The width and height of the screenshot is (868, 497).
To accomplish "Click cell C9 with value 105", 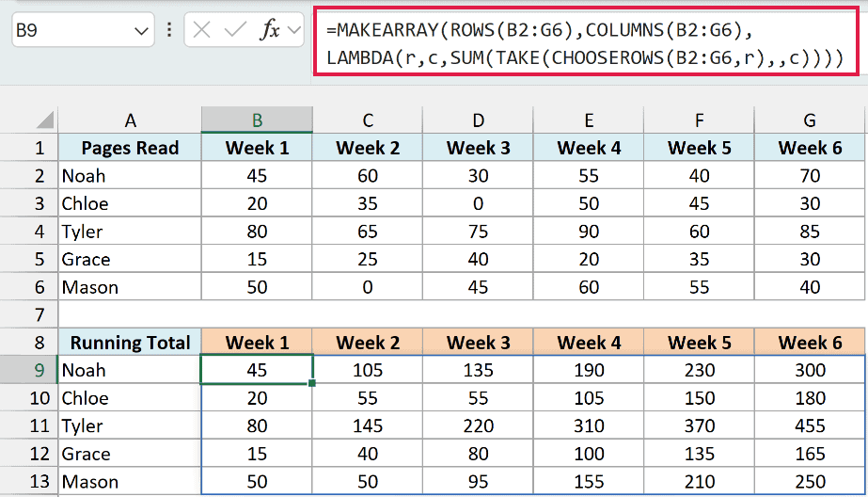I will click(x=368, y=370).
